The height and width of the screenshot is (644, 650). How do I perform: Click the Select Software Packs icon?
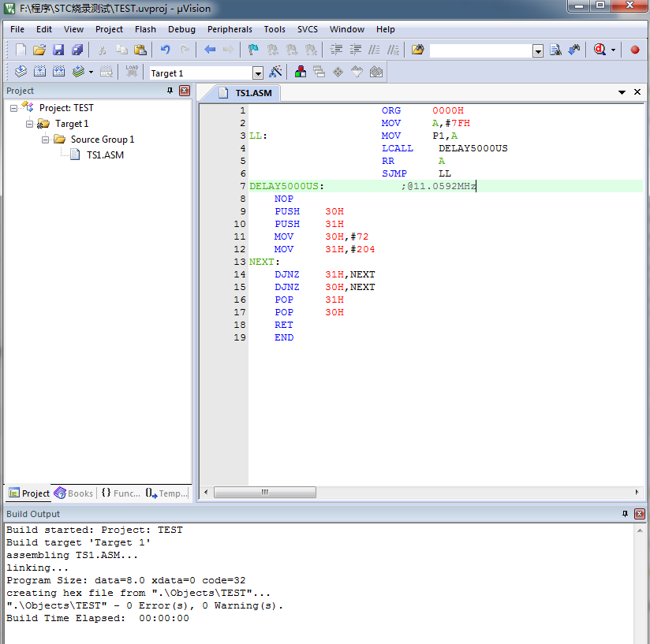click(x=357, y=72)
